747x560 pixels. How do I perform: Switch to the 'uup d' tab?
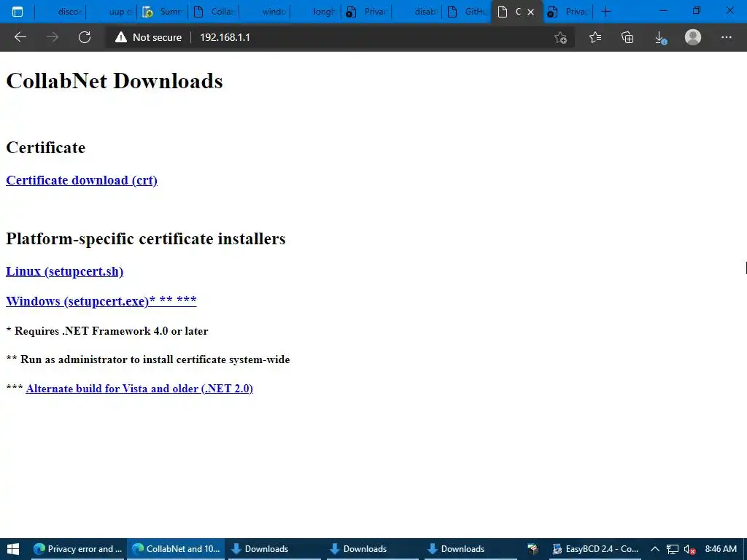(x=112, y=12)
